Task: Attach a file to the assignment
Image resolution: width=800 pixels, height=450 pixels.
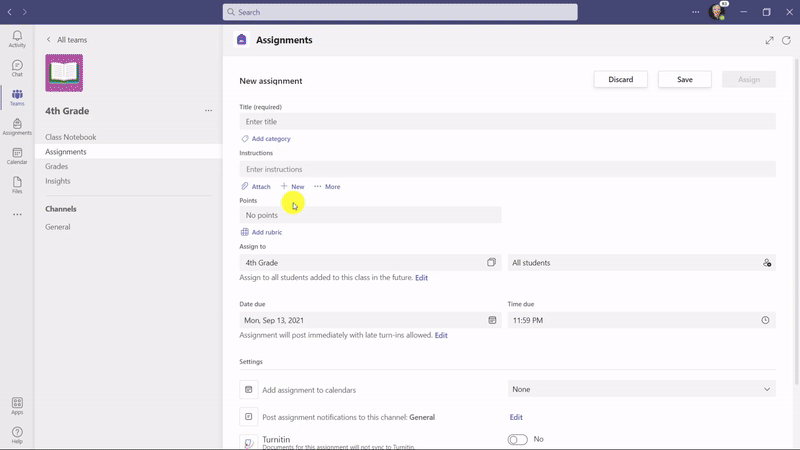Action: pos(256,187)
